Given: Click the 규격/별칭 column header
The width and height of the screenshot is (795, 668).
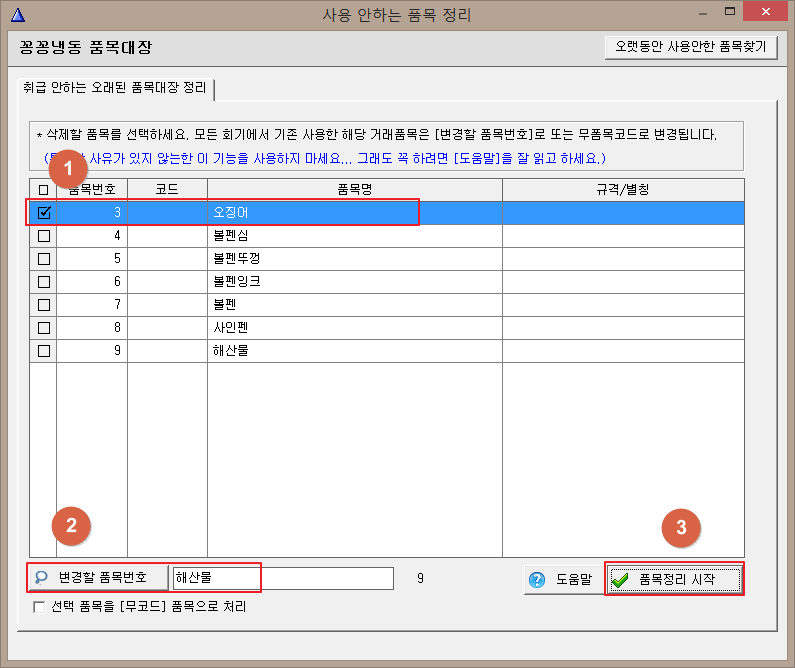Looking at the screenshot, I should pos(623,190).
